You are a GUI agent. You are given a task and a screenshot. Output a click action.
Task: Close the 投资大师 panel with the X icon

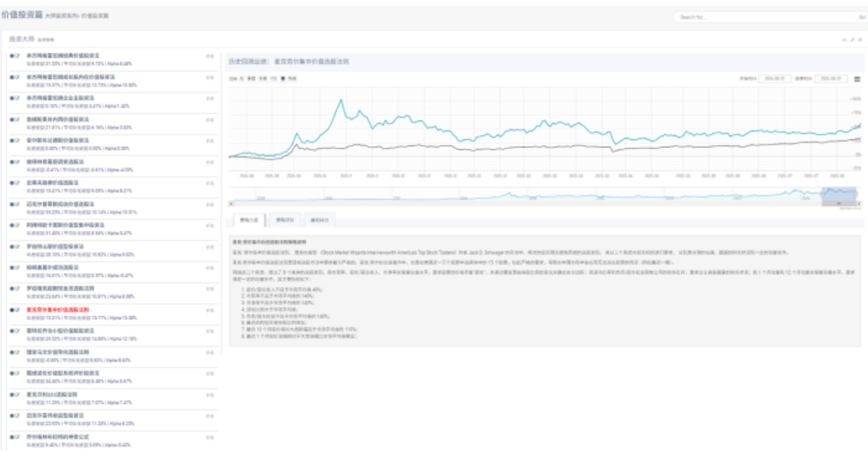(860, 39)
